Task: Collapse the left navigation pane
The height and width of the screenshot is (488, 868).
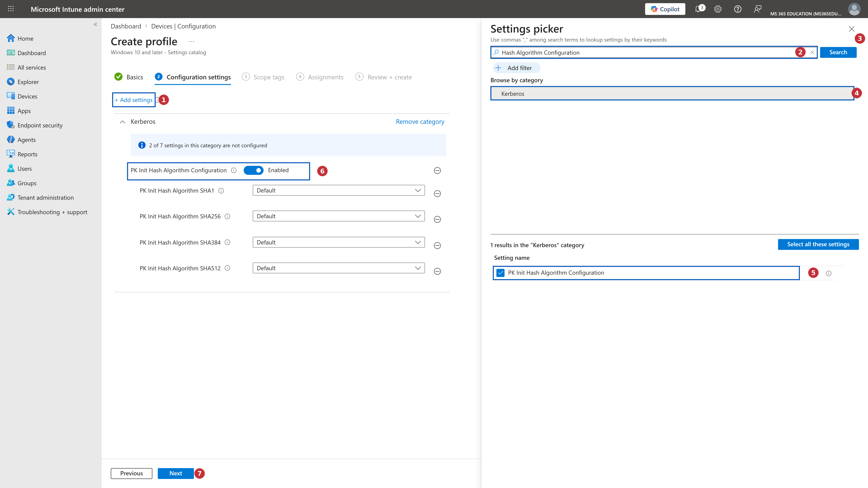Action: point(95,24)
